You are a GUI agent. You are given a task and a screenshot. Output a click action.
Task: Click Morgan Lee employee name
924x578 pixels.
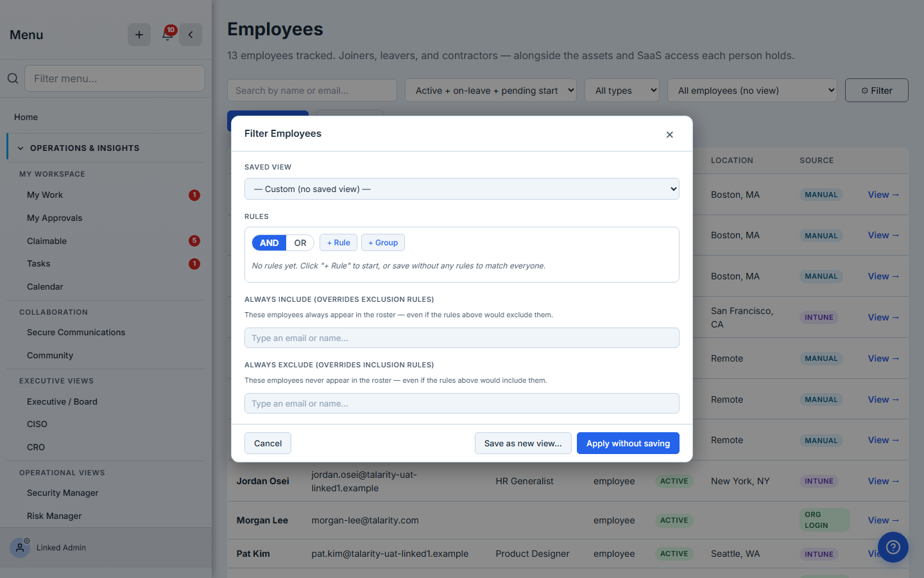tap(262, 520)
